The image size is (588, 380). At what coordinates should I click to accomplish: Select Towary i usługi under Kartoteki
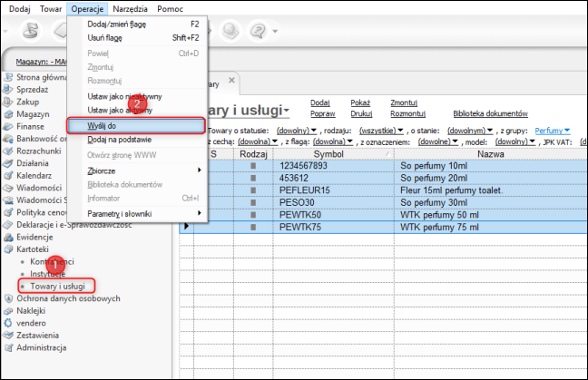point(57,287)
